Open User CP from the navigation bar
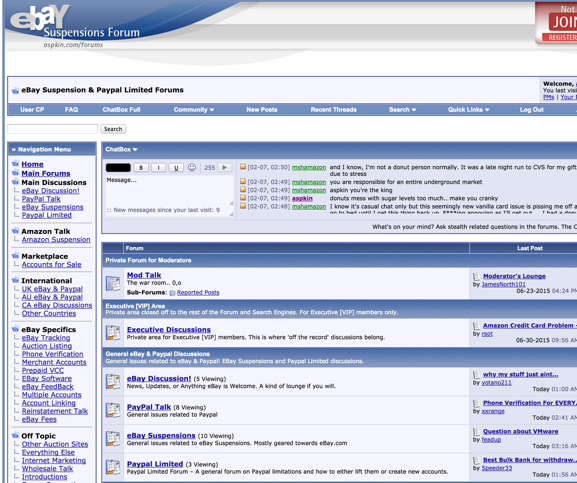Image resolution: width=577 pixels, height=483 pixels. (32, 110)
